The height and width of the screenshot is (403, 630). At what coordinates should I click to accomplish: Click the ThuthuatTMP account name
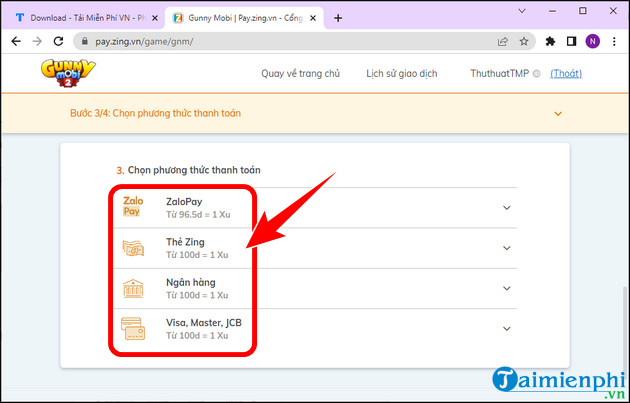pos(499,74)
